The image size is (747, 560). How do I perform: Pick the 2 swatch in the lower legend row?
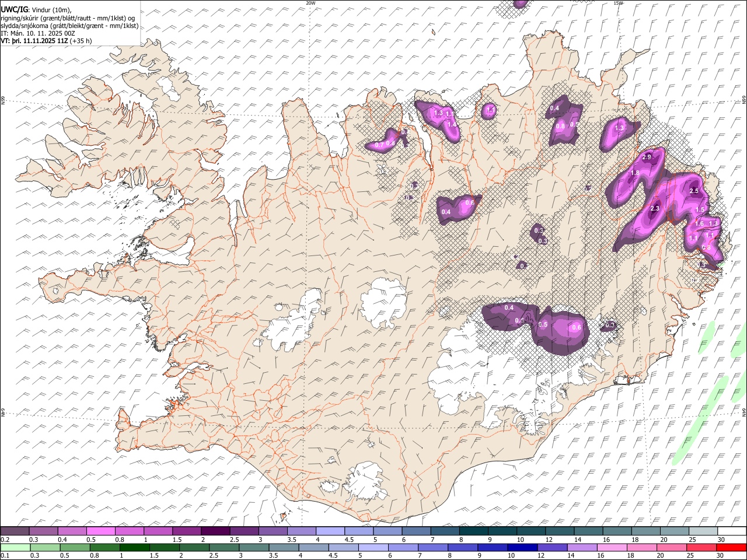click(194, 547)
